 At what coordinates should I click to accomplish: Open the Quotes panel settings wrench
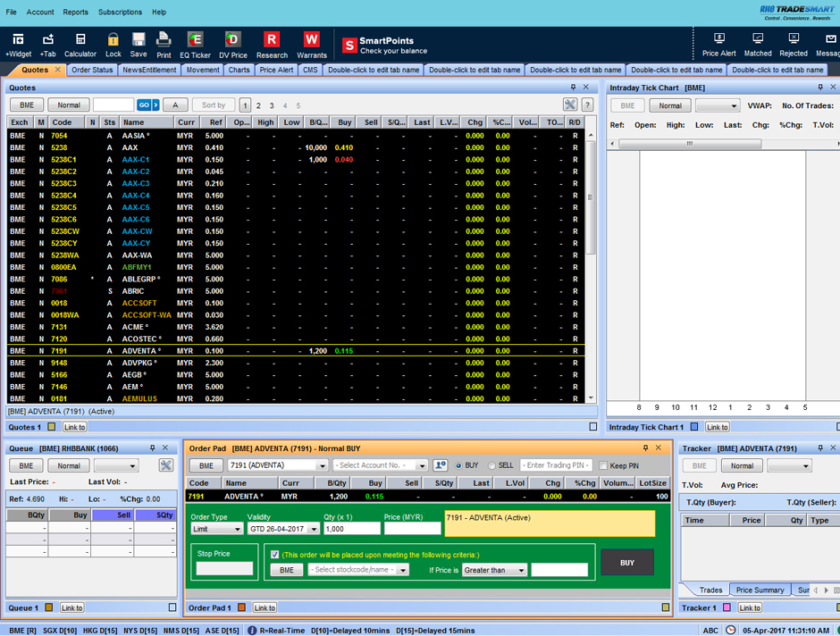coord(570,105)
